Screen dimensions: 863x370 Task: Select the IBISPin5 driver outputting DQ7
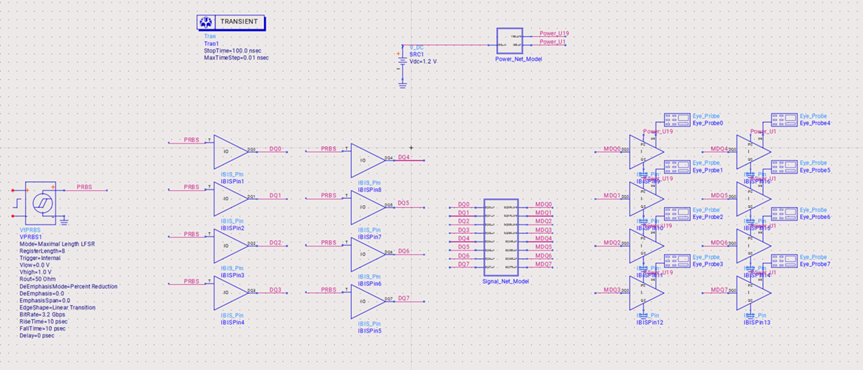pos(368,302)
